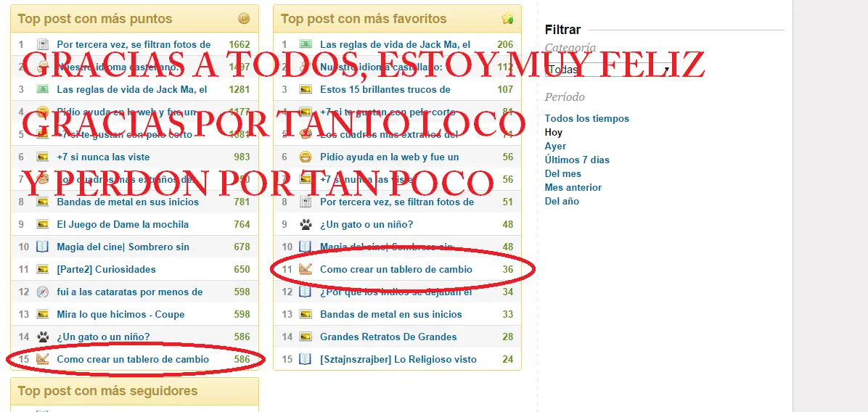
Task: Open 'fui a las cataratas por menos de'
Action: [x=129, y=292]
